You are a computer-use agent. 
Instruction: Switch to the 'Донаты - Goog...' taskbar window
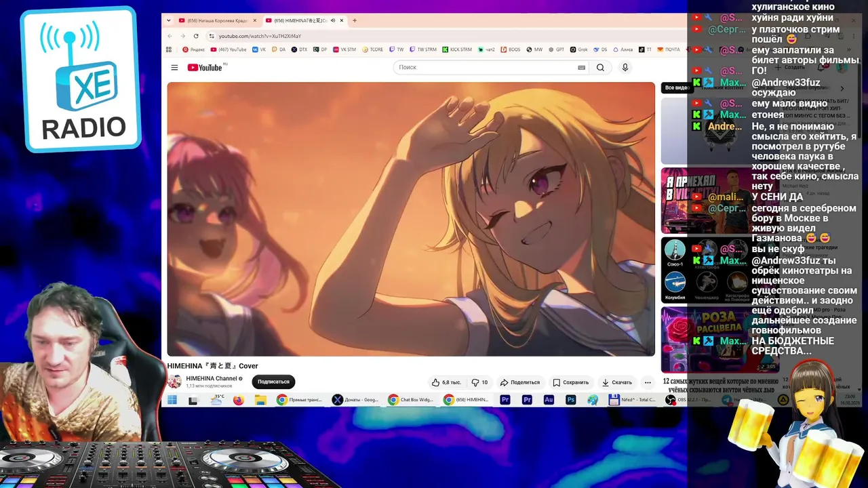(355, 400)
